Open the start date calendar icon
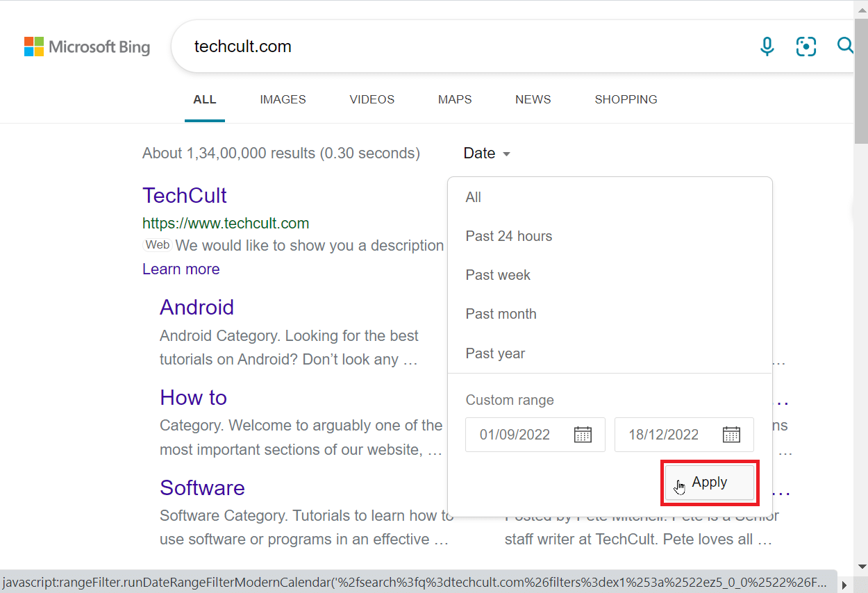The height and width of the screenshot is (593, 868). coord(583,435)
